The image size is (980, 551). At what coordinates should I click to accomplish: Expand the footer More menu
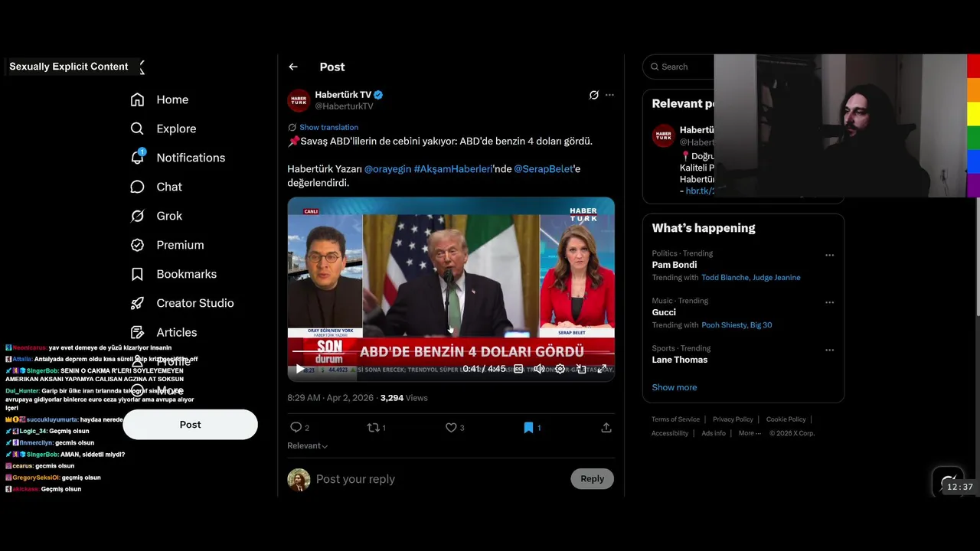click(750, 433)
